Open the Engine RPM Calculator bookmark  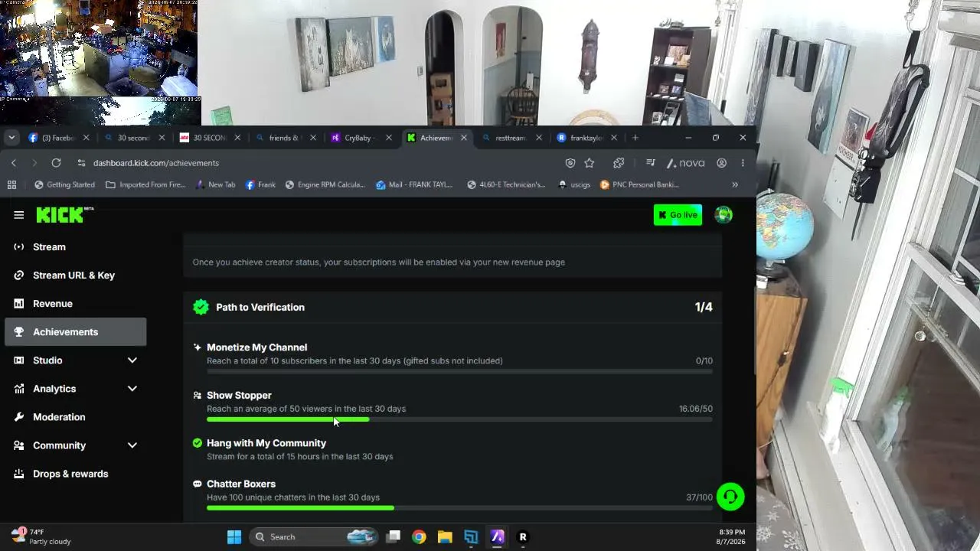pyautogui.click(x=325, y=184)
